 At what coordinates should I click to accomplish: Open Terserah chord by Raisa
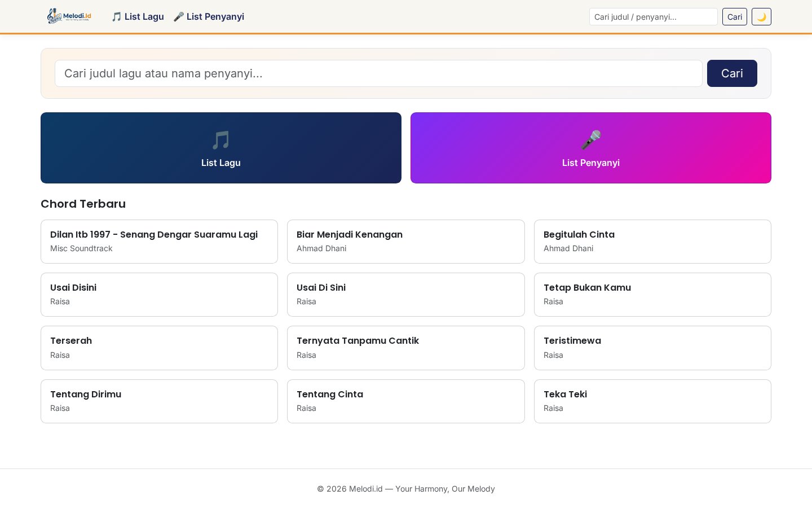pos(159,348)
